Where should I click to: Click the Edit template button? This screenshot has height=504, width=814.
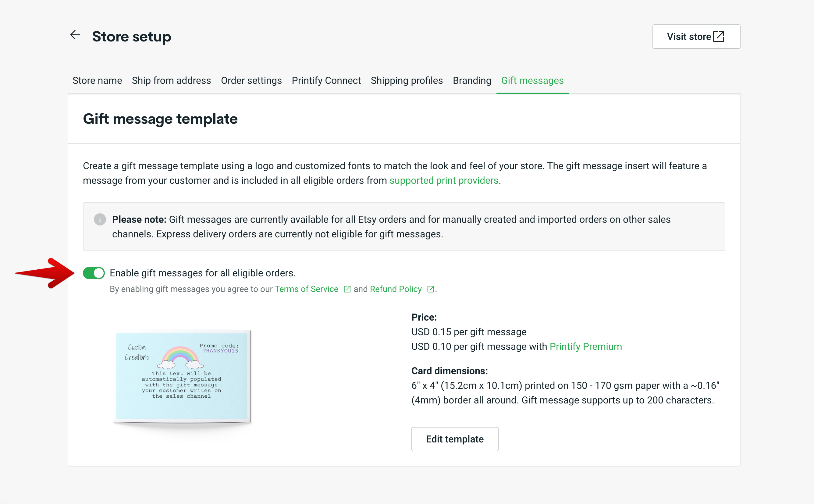[455, 439]
